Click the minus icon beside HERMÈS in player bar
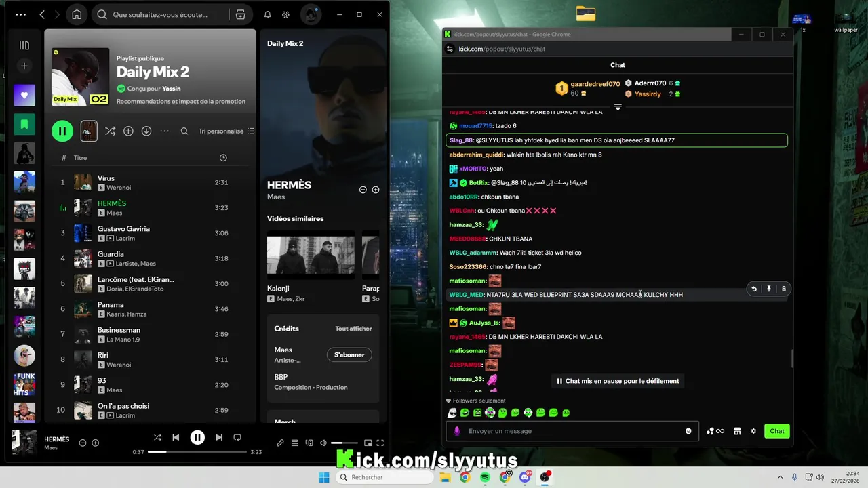 [83, 443]
